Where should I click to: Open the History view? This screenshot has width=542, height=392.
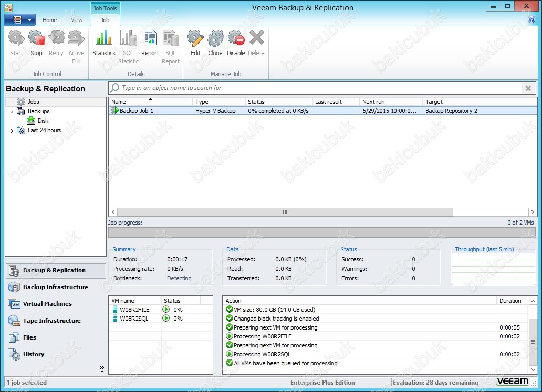click(x=56, y=354)
